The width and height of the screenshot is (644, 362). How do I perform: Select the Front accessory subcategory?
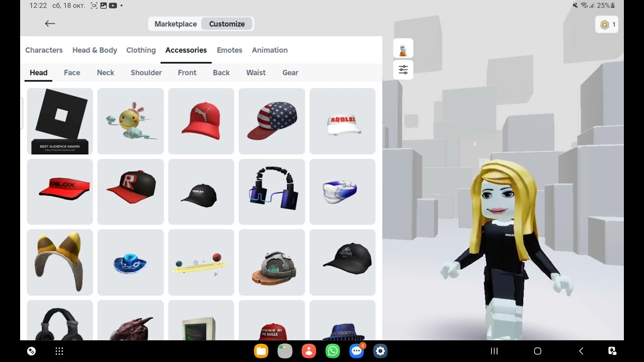[x=187, y=73]
